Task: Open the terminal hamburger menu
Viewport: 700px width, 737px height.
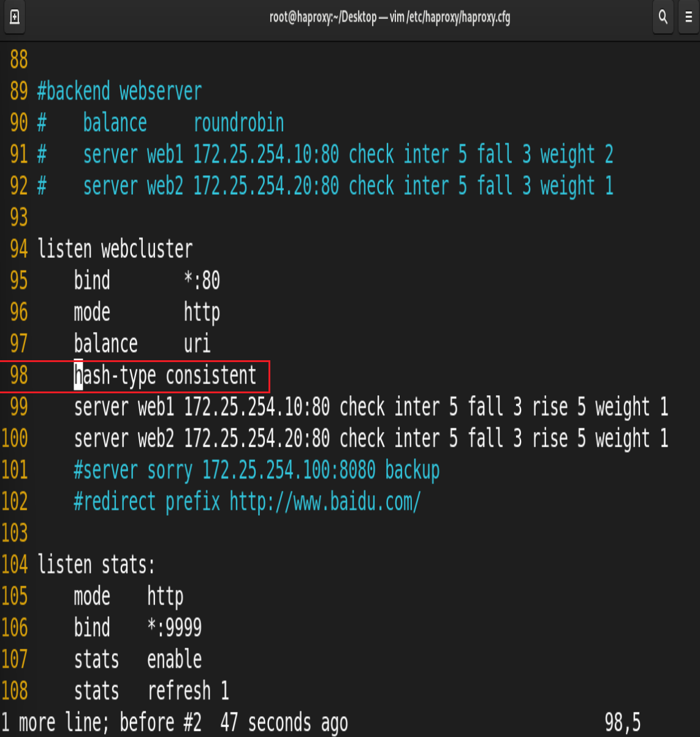Action: click(688, 17)
